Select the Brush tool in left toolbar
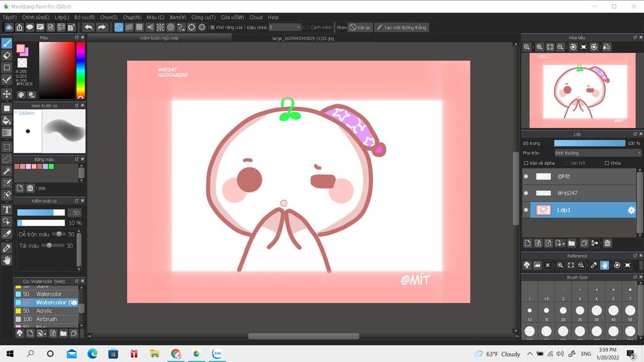Viewport: 644px width, 362px height. [6, 43]
